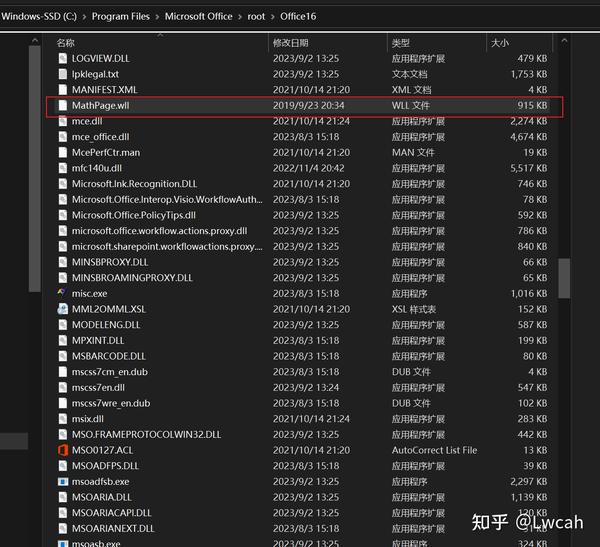600x547 pixels.
Task: Click the Office16 breadcrumb
Action: tap(298, 16)
